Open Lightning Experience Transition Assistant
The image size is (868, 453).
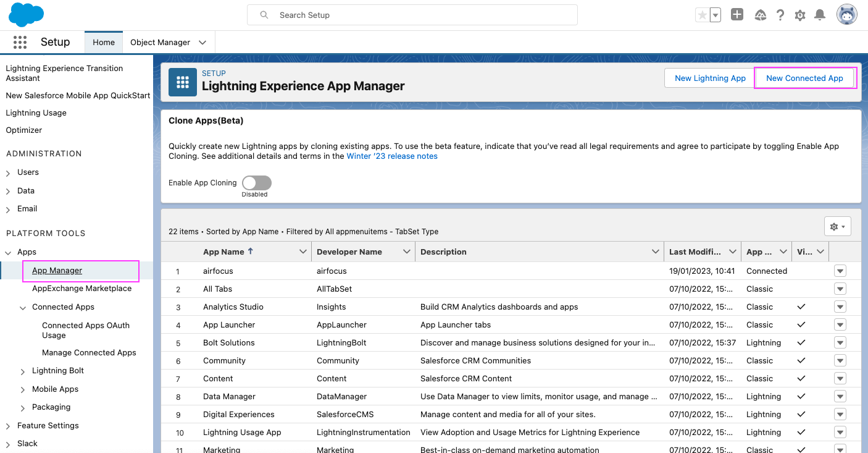tap(64, 73)
